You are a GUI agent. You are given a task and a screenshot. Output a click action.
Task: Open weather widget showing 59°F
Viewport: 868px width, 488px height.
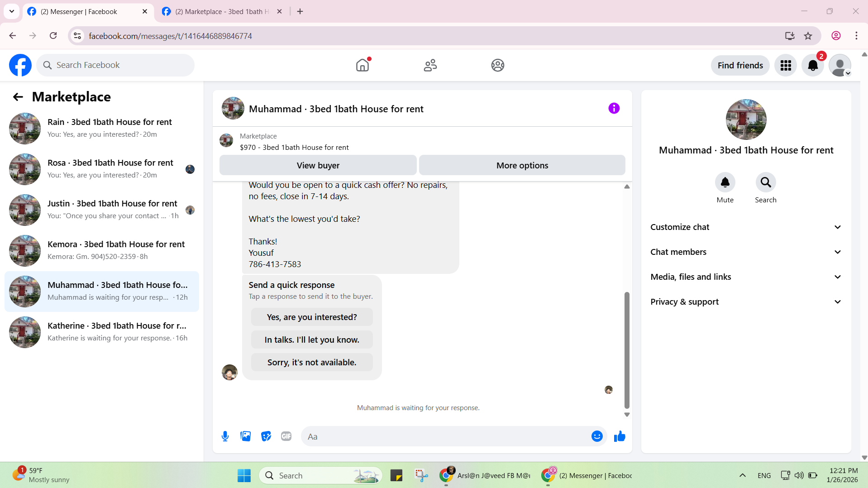coord(41,475)
